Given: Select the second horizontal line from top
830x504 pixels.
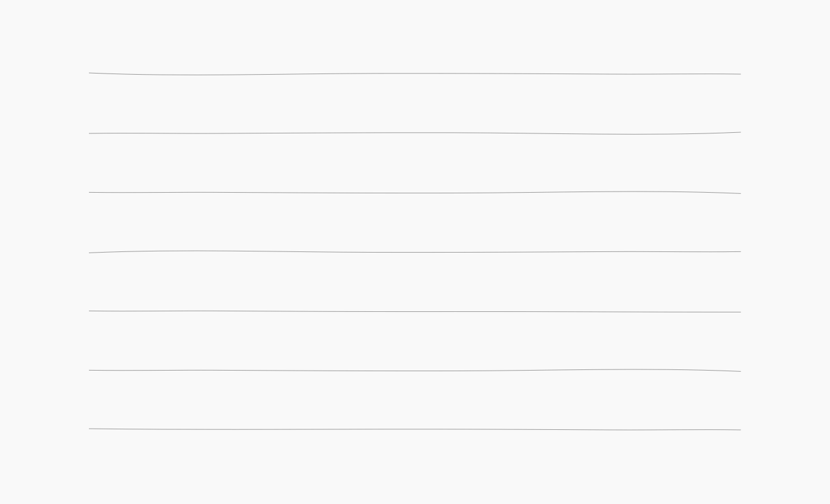Looking at the screenshot, I should (x=415, y=133).
